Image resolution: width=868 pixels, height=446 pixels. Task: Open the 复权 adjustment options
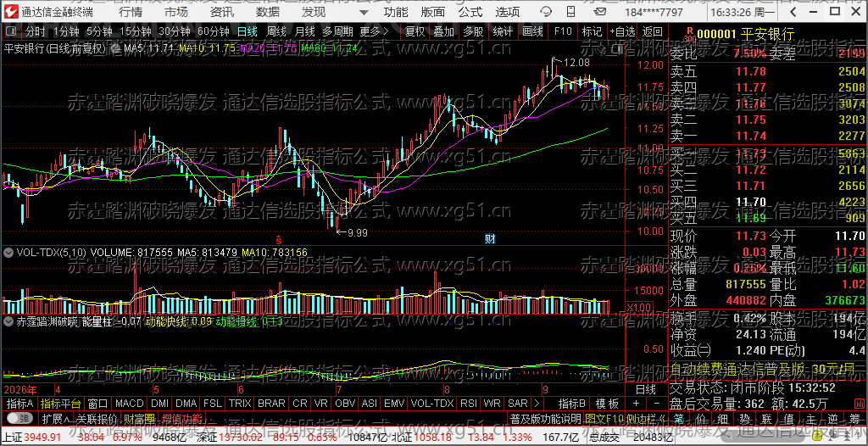coord(415,32)
